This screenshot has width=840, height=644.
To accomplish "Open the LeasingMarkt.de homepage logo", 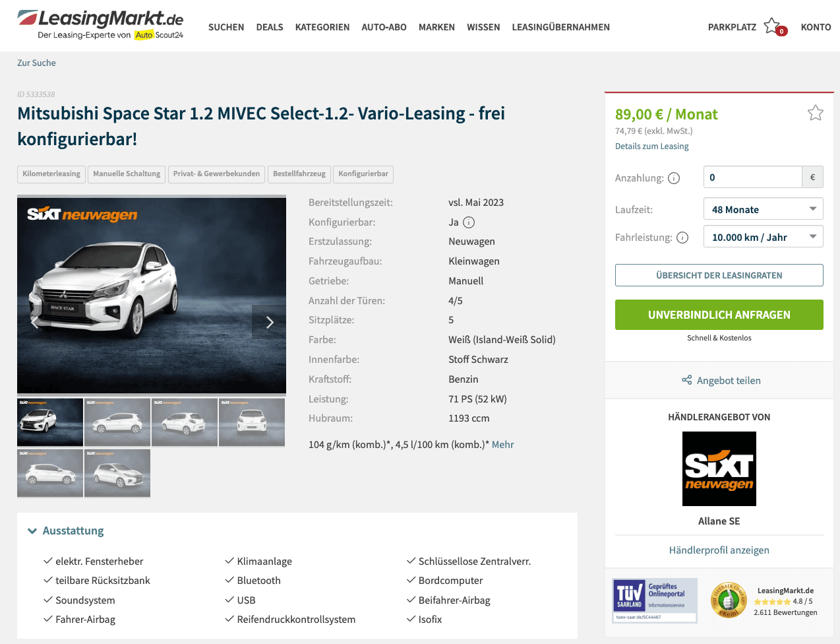I will click(100, 25).
